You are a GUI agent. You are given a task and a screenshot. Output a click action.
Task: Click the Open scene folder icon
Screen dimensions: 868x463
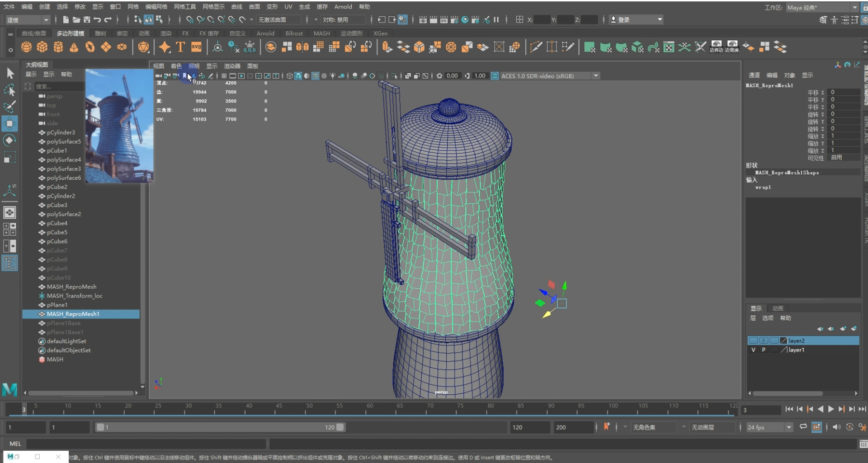click(76, 19)
